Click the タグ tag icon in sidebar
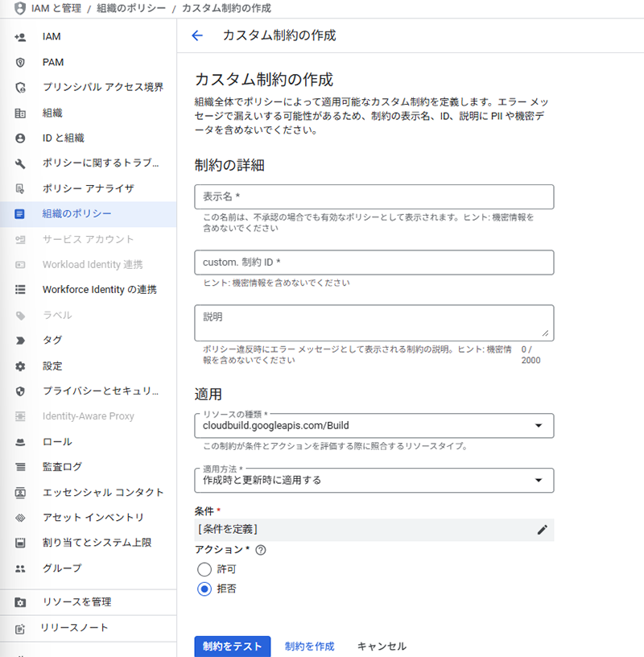This screenshot has height=657, width=644. 21,341
